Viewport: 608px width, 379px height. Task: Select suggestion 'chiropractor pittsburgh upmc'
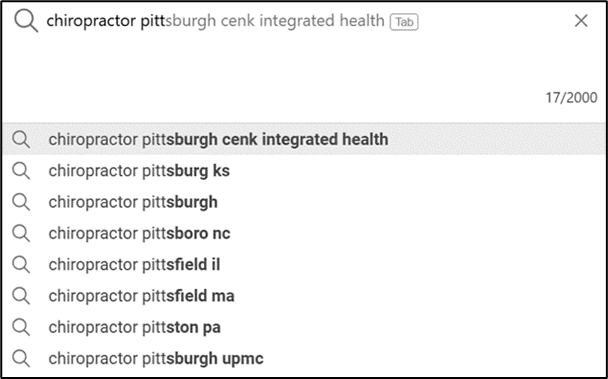[304, 358]
